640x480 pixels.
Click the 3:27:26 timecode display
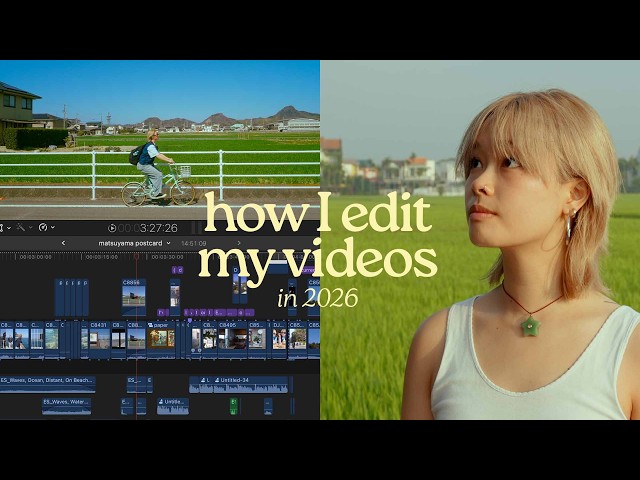click(158, 228)
